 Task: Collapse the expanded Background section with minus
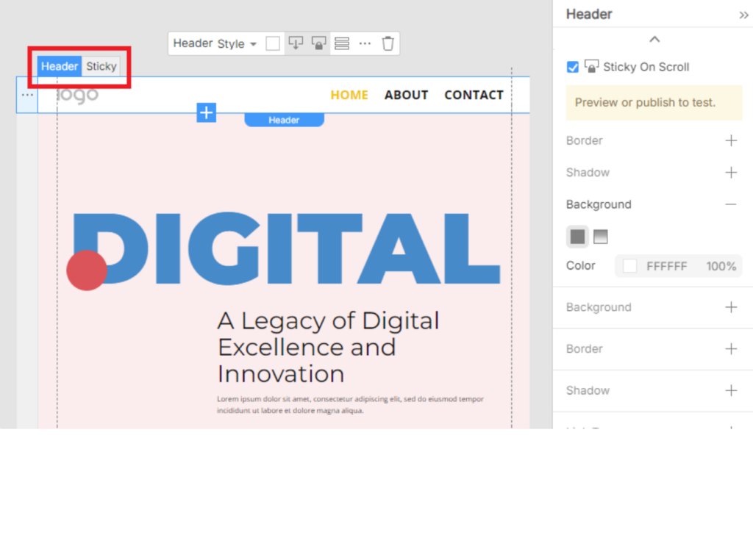coord(731,204)
